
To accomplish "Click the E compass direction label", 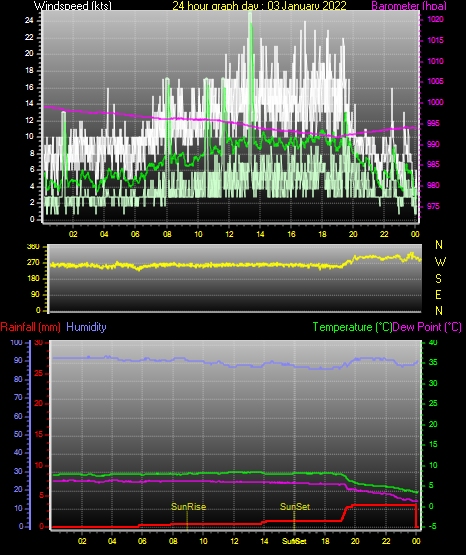I will tap(438, 294).
